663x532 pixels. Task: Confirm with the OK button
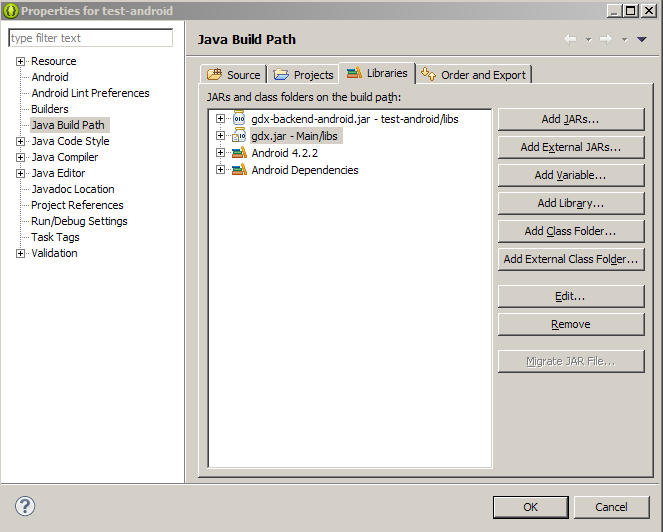click(531, 507)
